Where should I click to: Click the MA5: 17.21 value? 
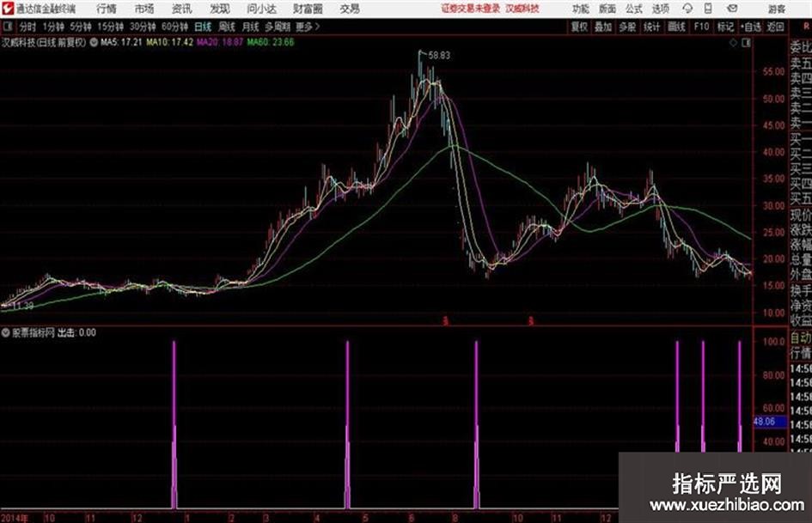(121, 42)
